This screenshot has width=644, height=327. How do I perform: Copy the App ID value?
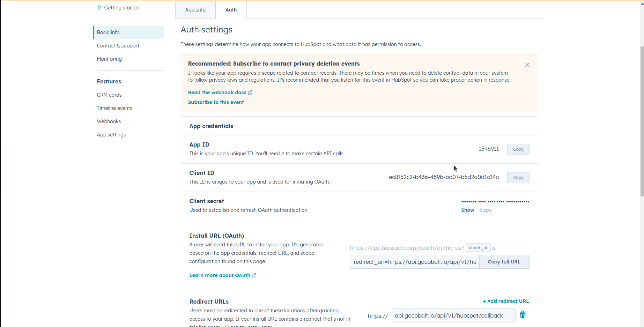tap(518, 149)
